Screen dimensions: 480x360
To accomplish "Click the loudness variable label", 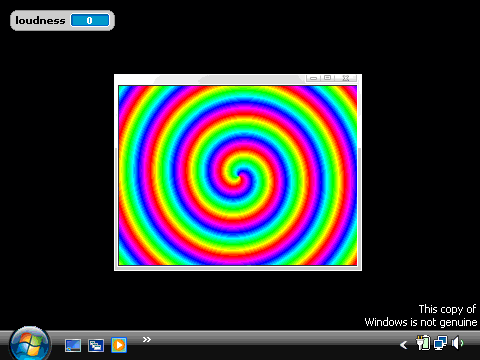I will click(40, 21).
